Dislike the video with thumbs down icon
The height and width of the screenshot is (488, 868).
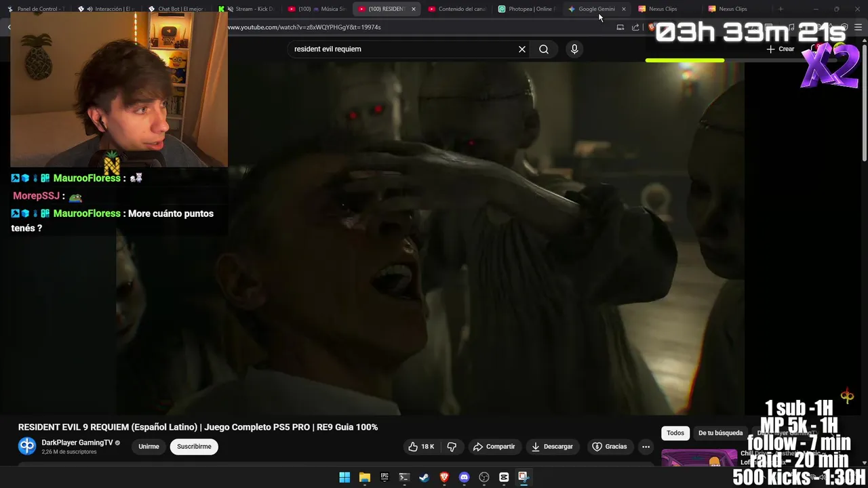[452, 447]
